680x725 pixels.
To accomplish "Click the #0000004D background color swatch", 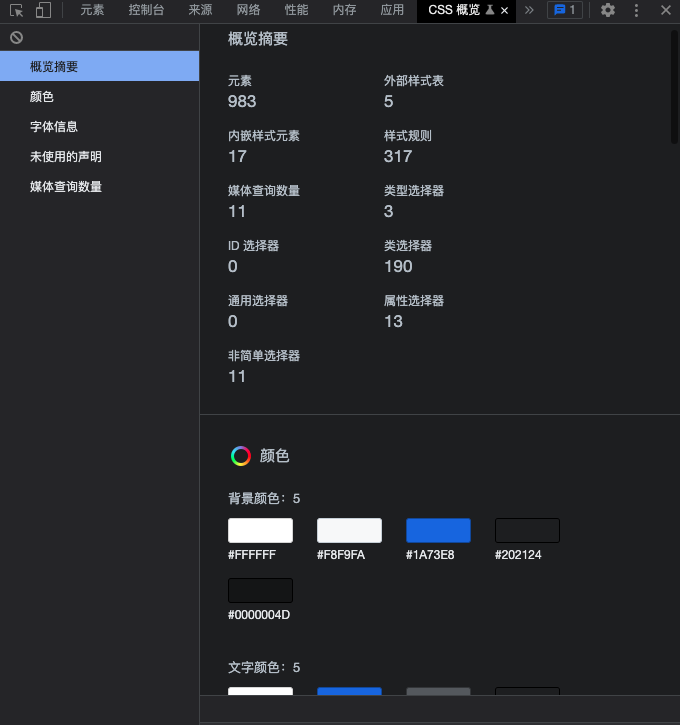I will (260, 590).
